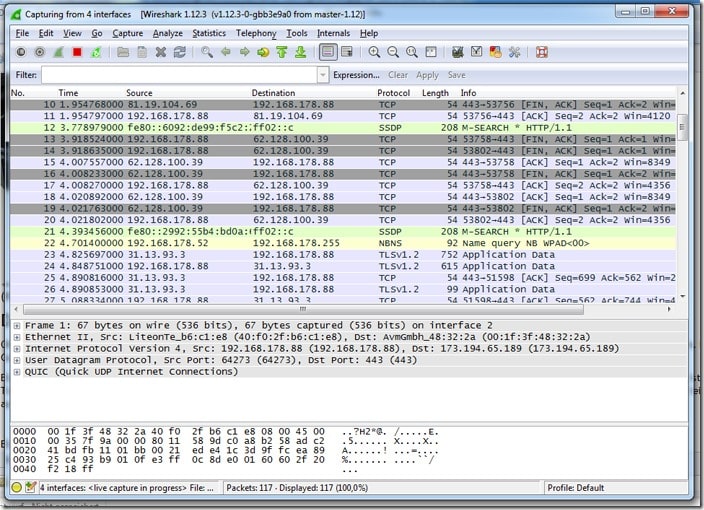Expand the QUIC protocol node

(x=17, y=372)
